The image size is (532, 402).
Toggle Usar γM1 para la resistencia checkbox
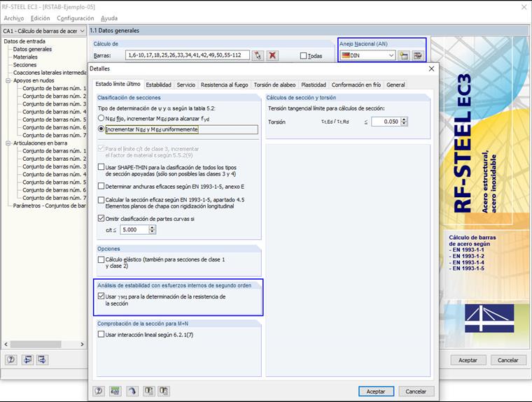point(101,296)
